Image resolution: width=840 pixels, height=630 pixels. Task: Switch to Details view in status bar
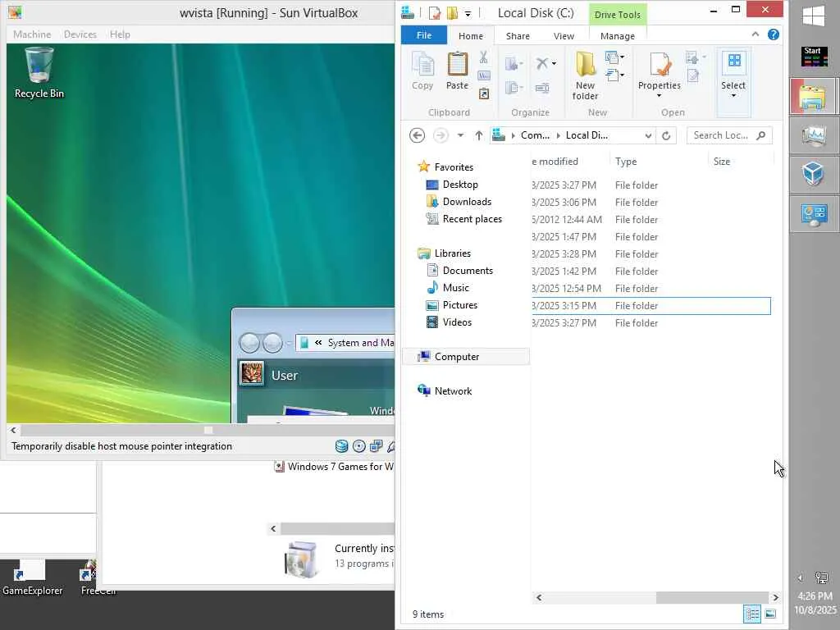click(x=752, y=614)
